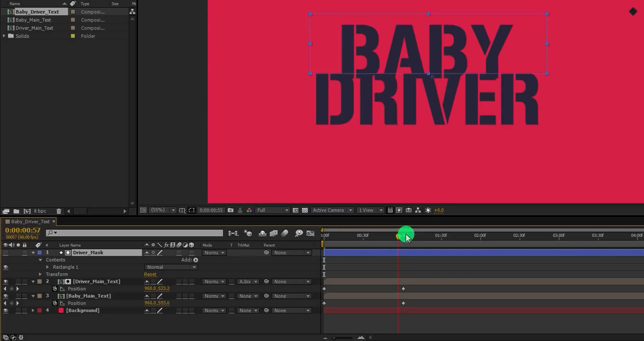Open grid and guide options
644x341 pixels.
(182, 210)
